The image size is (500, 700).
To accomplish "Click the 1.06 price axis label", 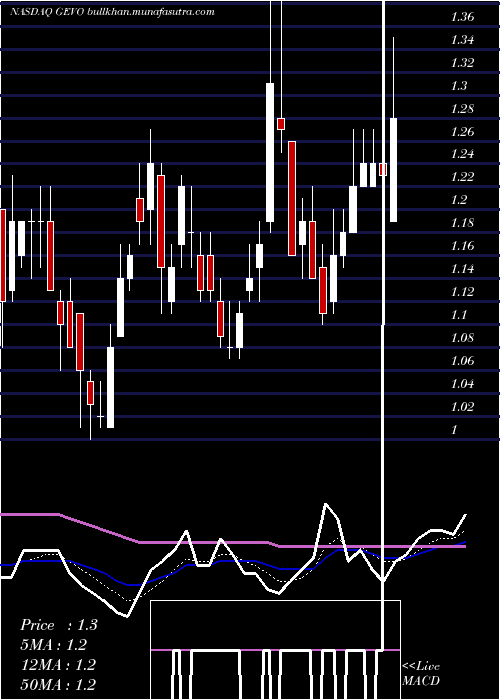I will [x=462, y=361].
